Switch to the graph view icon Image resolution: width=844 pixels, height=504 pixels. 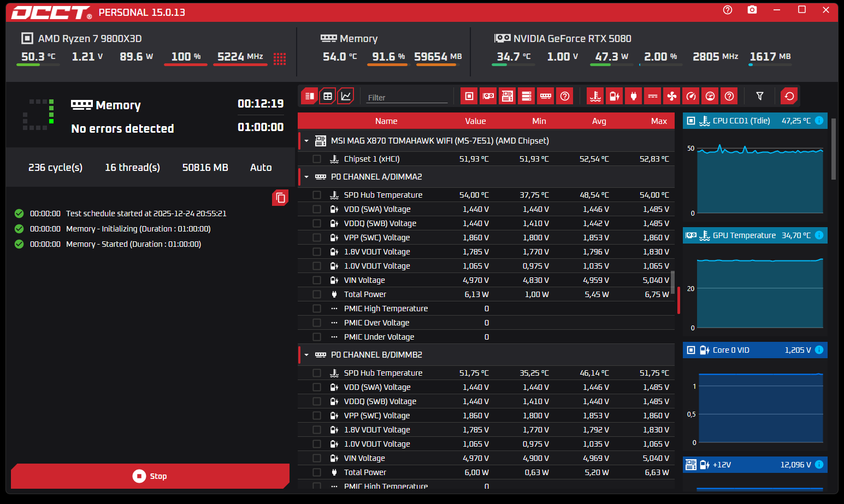click(x=346, y=96)
